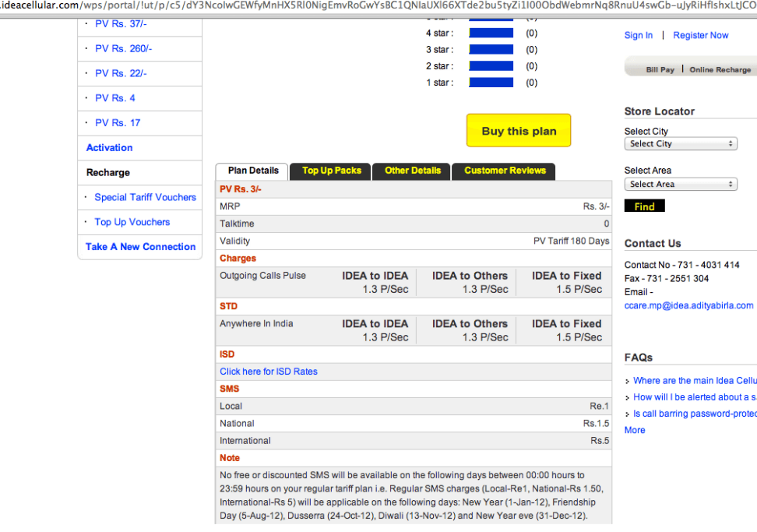
Task: Switch to the Other Details tab
Action: 412,171
